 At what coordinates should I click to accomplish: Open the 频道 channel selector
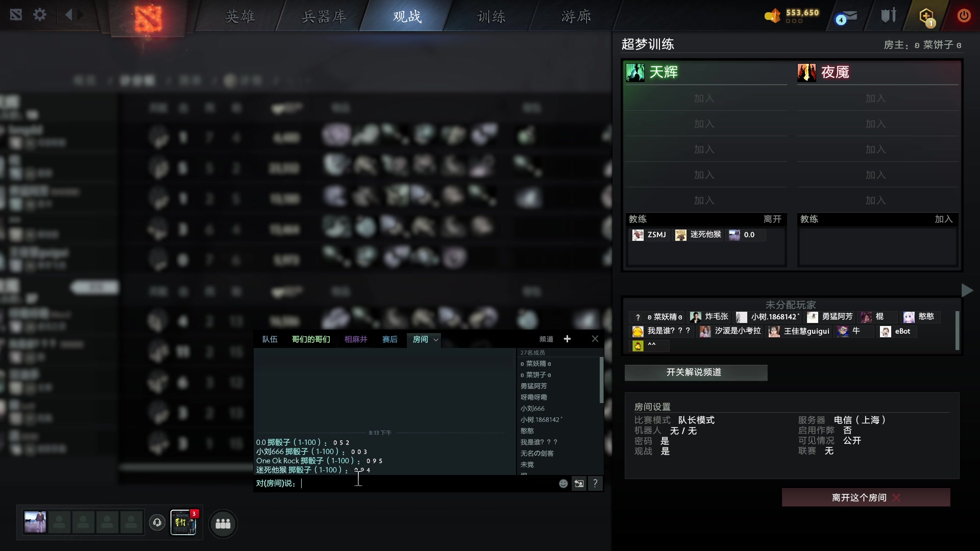click(546, 339)
